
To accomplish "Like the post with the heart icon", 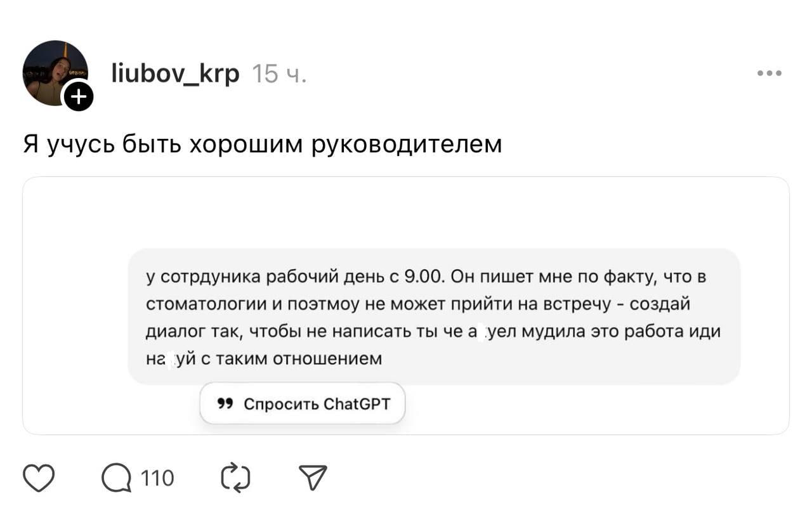I will pos(39,478).
